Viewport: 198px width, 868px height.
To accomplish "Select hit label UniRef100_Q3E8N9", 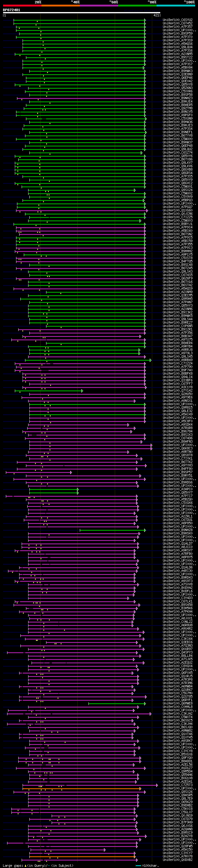I will click(x=178, y=74).
